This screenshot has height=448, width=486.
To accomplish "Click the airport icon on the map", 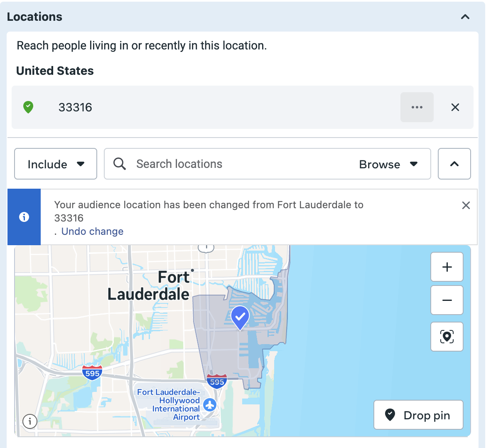I will pos(210,405).
